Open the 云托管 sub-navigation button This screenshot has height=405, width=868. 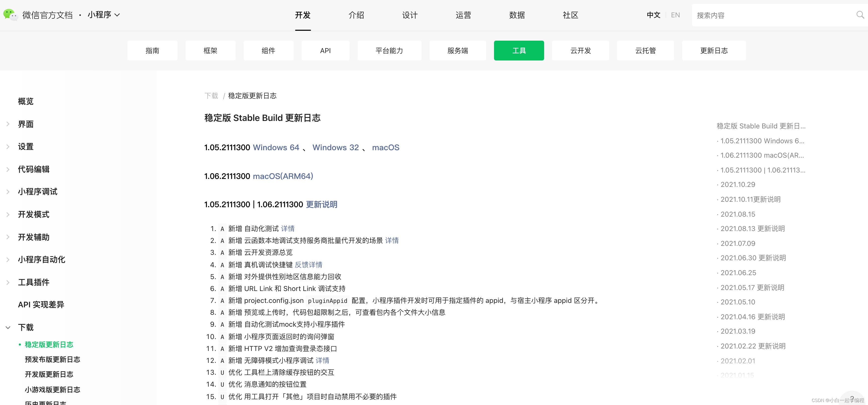[645, 51]
